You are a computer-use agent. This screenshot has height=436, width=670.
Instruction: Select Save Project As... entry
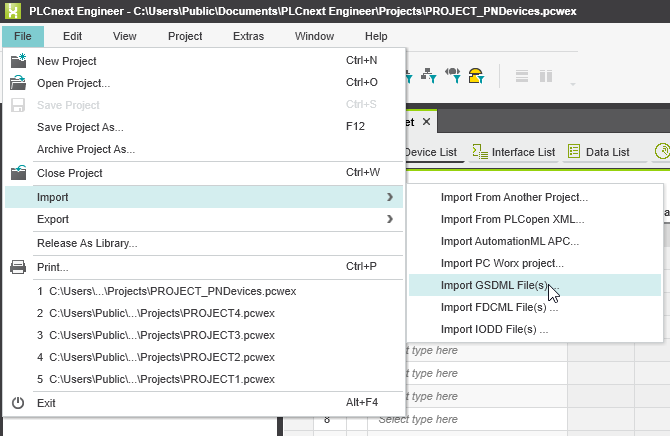(x=204, y=127)
